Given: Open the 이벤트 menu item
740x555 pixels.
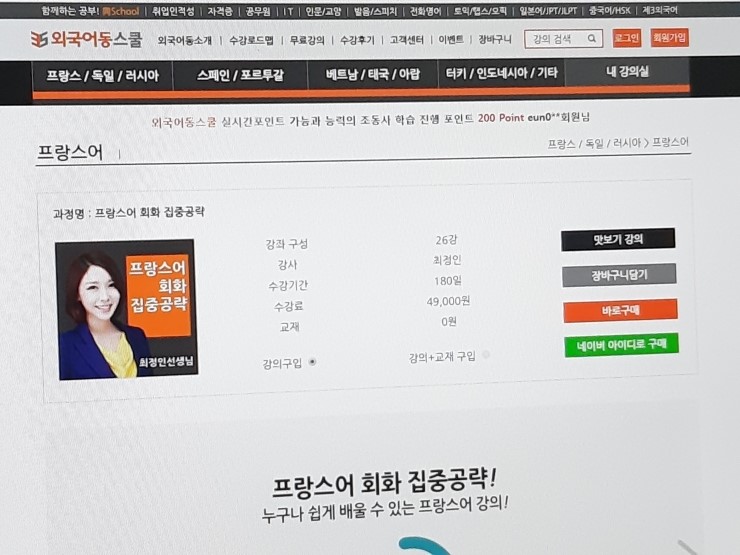Looking at the screenshot, I should pyautogui.click(x=451, y=40).
